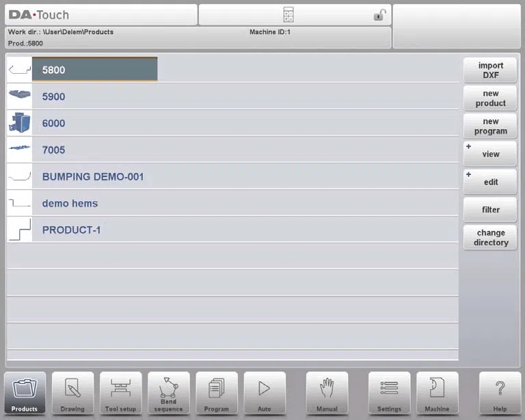Viewport: 525px width, 420px height.
Task: Click the PRODUCT-1 step profile thumbnail
Action: pos(19,229)
